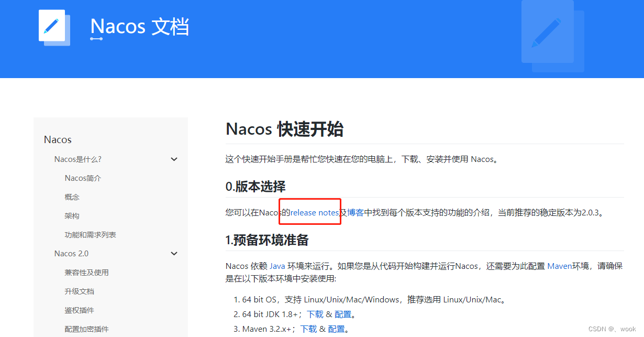Screen dimensions: 644x337
Task: Open the Nacos root sidebar entry
Action: click(x=58, y=139)
